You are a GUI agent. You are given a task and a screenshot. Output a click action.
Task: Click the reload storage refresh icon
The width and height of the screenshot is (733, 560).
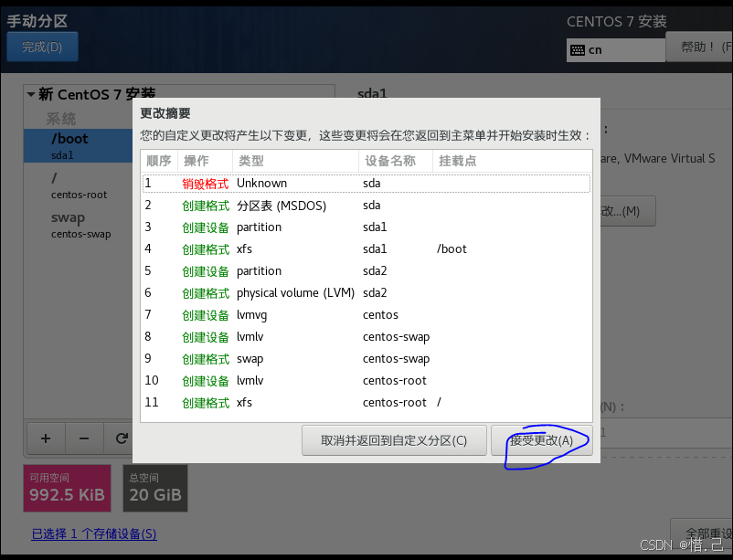point(122,438)
